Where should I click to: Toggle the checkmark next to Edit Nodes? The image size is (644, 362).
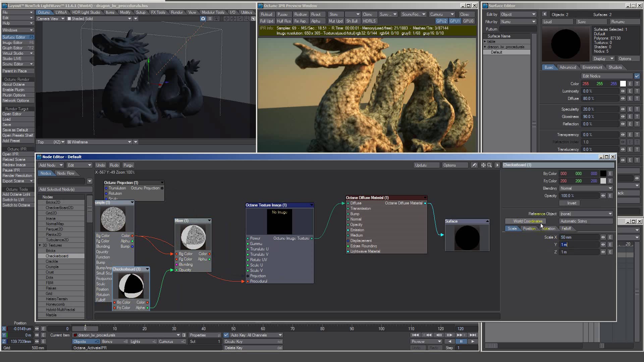tap(636, 76)
